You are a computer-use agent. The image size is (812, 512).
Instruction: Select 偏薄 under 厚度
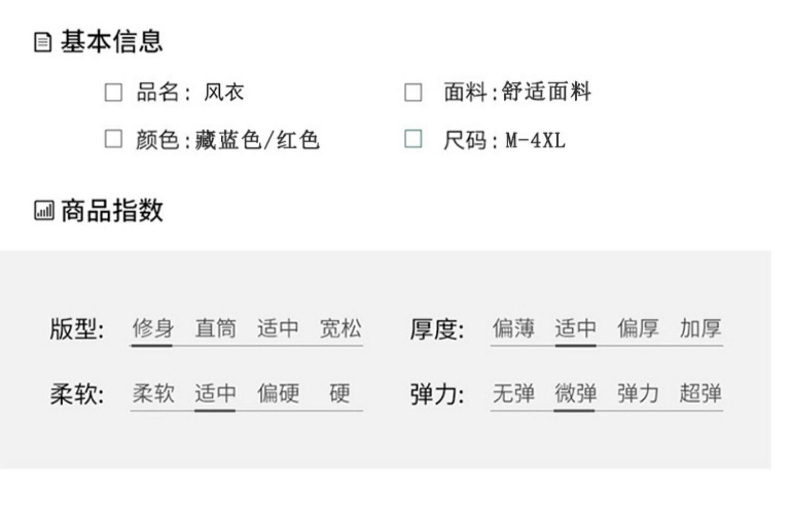pyautogui.click(x=513, y=329)
